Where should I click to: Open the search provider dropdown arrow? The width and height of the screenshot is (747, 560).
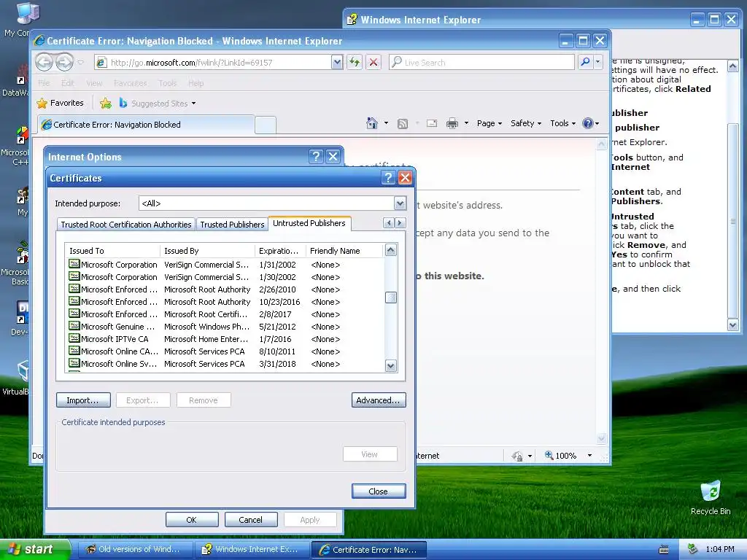point(598,62)
